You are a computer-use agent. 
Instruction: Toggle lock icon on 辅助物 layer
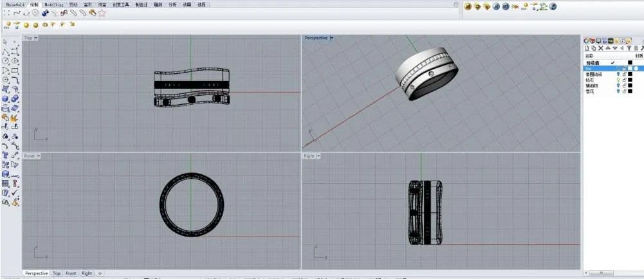tap(624, 85)
